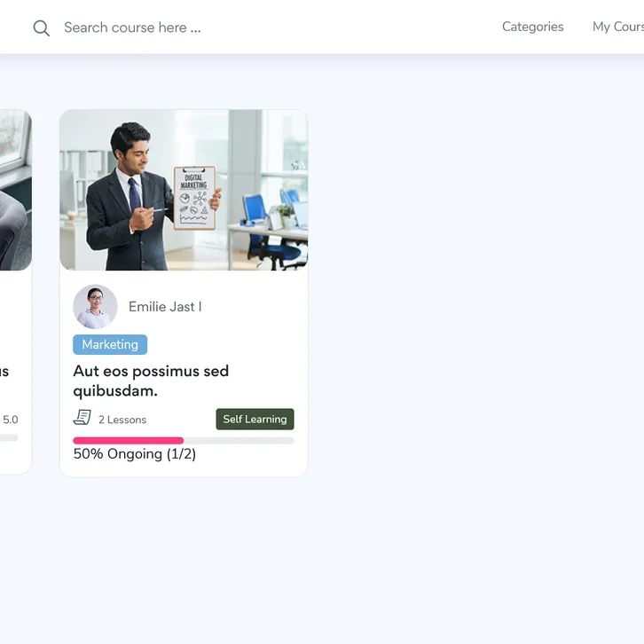Click the lessons book icon

click(82, 418)
